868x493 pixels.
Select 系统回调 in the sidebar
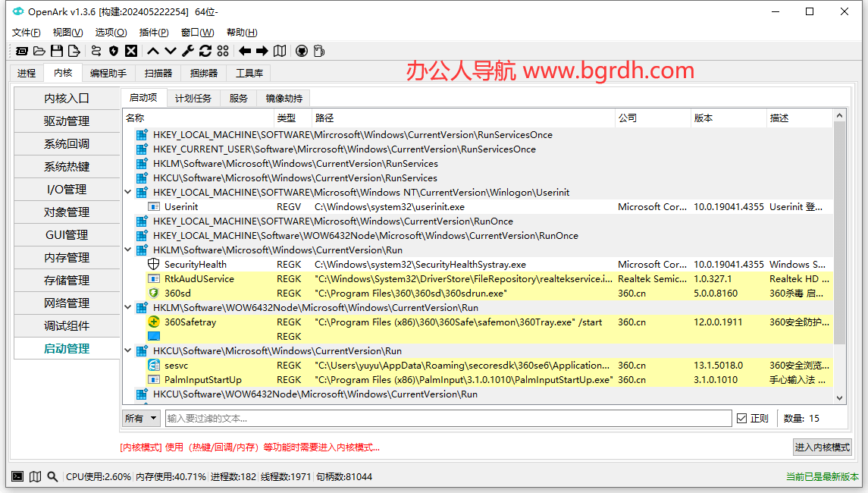coord(67,143)
